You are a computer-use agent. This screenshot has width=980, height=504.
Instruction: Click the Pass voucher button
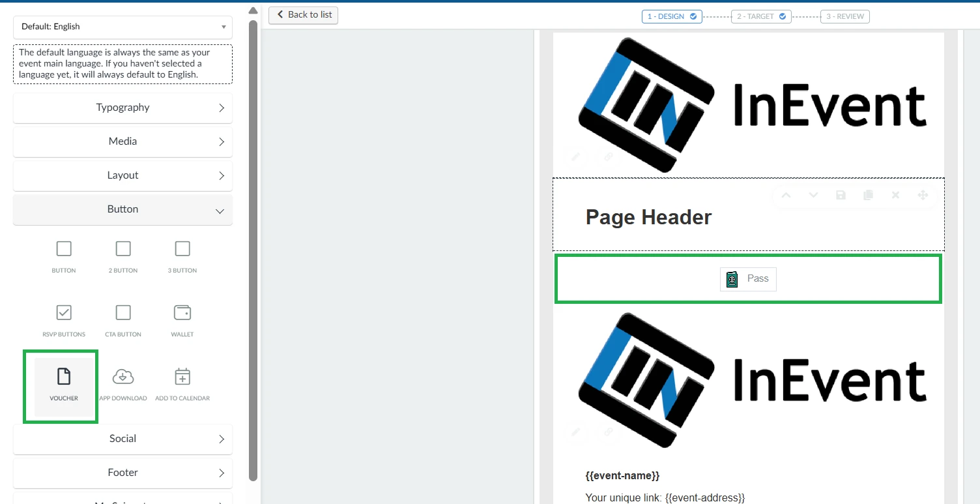(748, 279)
